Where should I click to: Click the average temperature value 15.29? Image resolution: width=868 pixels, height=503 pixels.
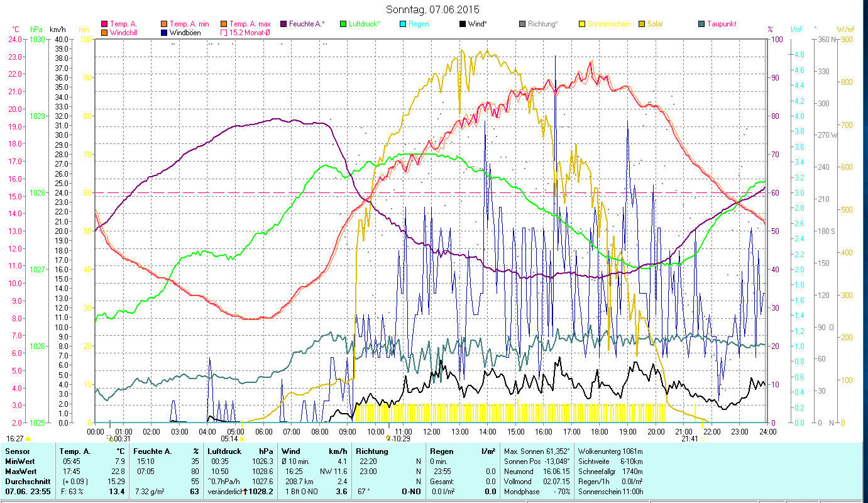[x=116, y=481]
